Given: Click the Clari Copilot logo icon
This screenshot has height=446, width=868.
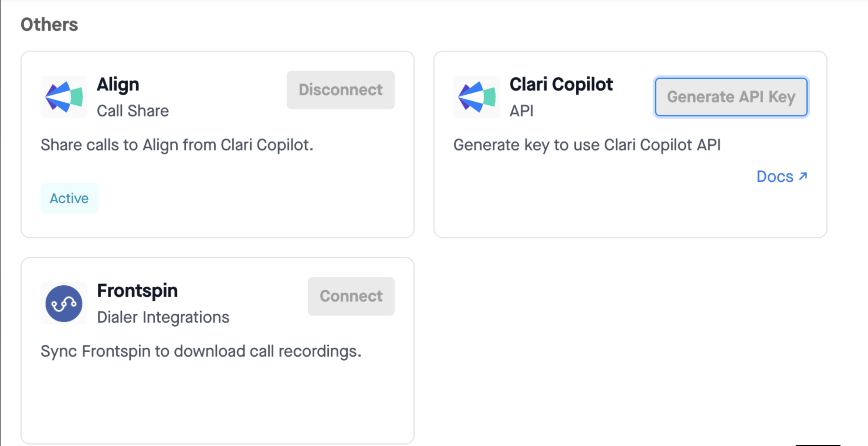Looking at the screenshot, I should pos(477,97).
